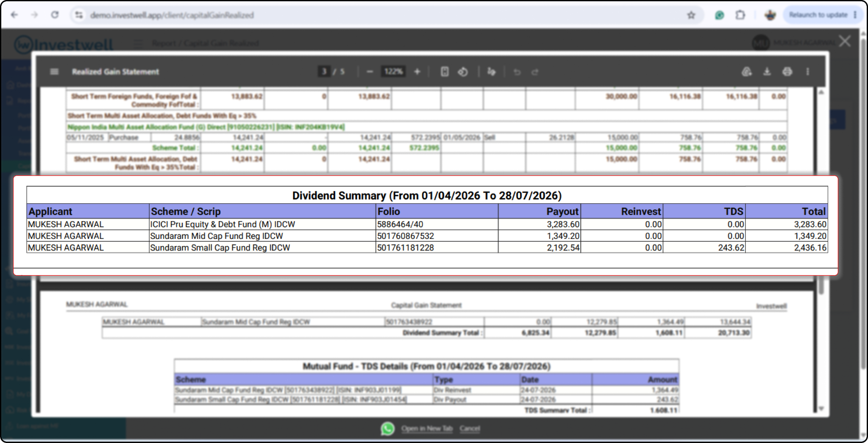Click Mutual Fund - TDS Details heading

point(426,366)
